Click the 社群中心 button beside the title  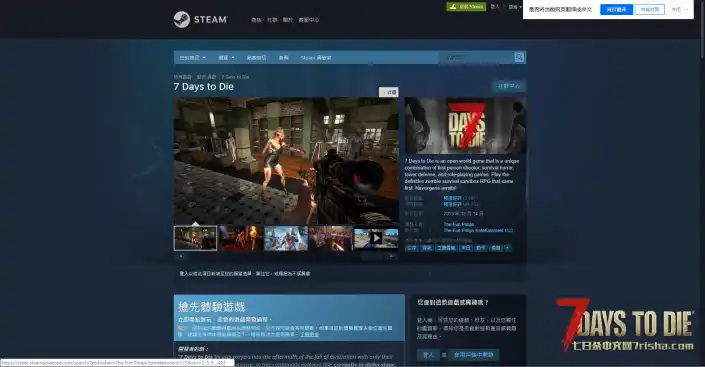tap(509, 86)
